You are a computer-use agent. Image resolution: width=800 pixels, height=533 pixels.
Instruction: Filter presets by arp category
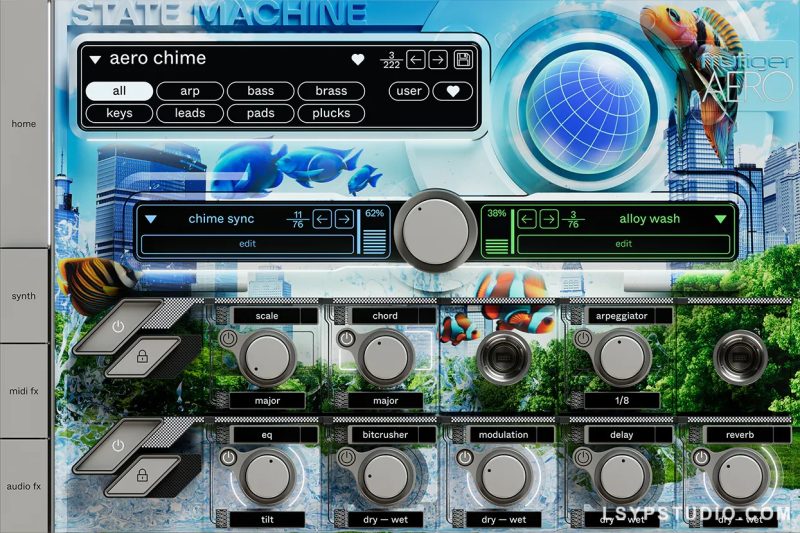pyautogui.click(x=190, y=91)
